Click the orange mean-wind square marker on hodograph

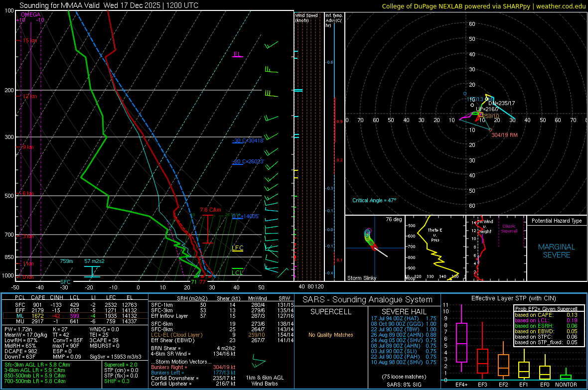(x=481, y=114)
